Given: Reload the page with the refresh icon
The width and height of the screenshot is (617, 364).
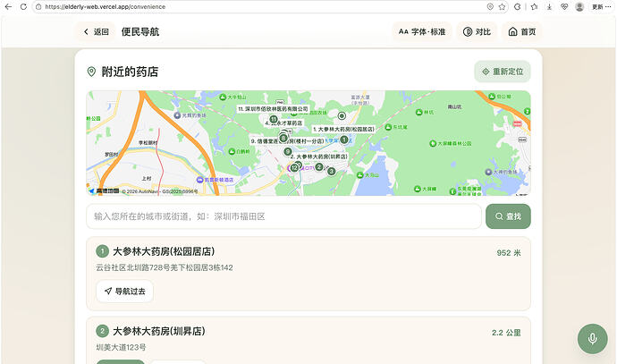Looking at the screenshot, I should pos(23,6).
